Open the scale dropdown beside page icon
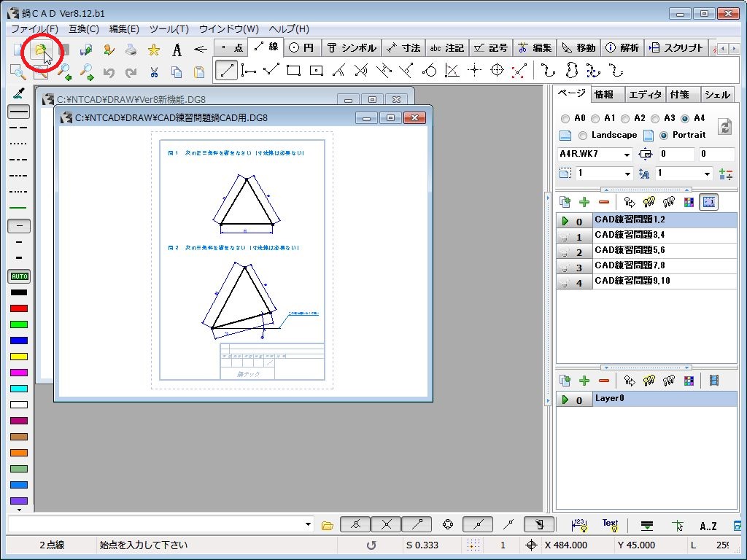Viewport: 747px width, 560px height. (627, 174)
